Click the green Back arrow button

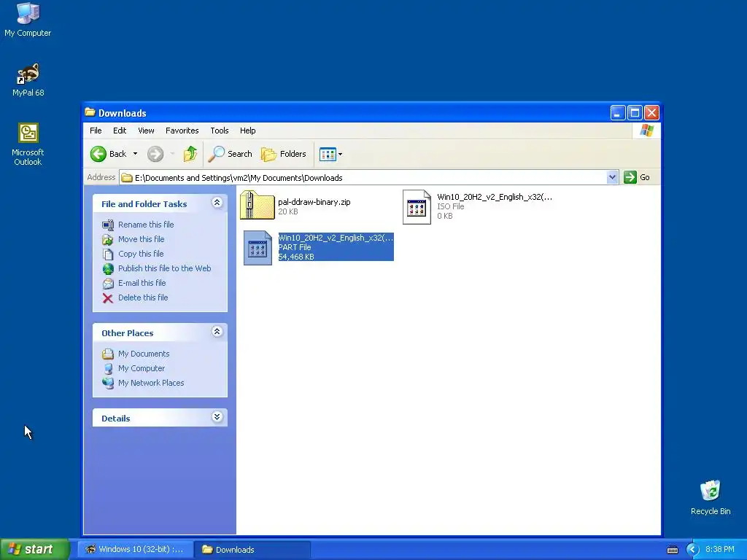tap(98, 154)
